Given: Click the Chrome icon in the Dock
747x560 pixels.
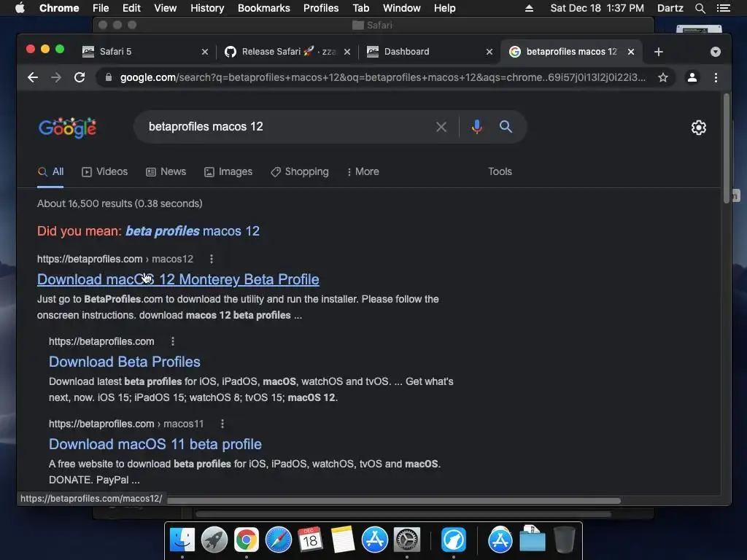Looking at the screenshot, I should tap(247, 540).
